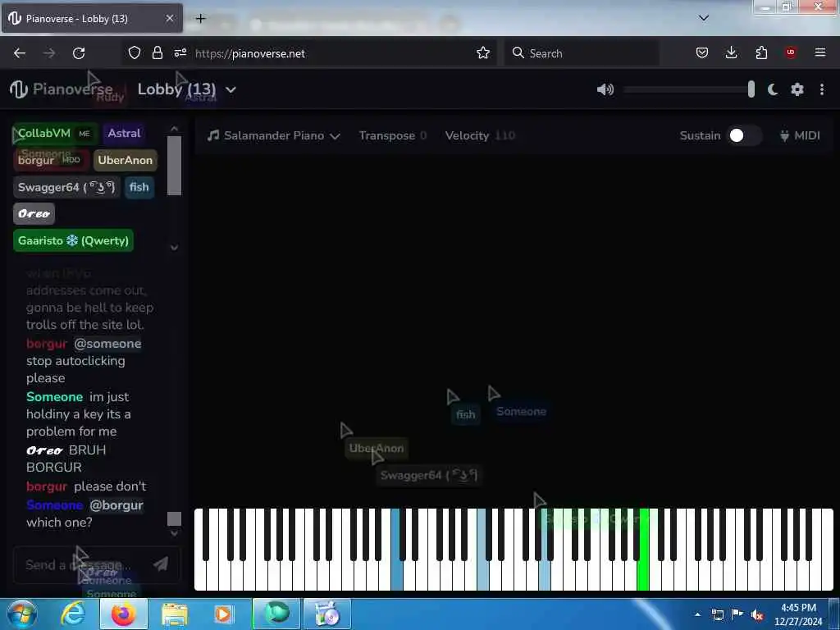This screenshot has width=840, height=630.
Task: Click the taskbar clock showing 4:45 PM
Action: pos(798,614)
